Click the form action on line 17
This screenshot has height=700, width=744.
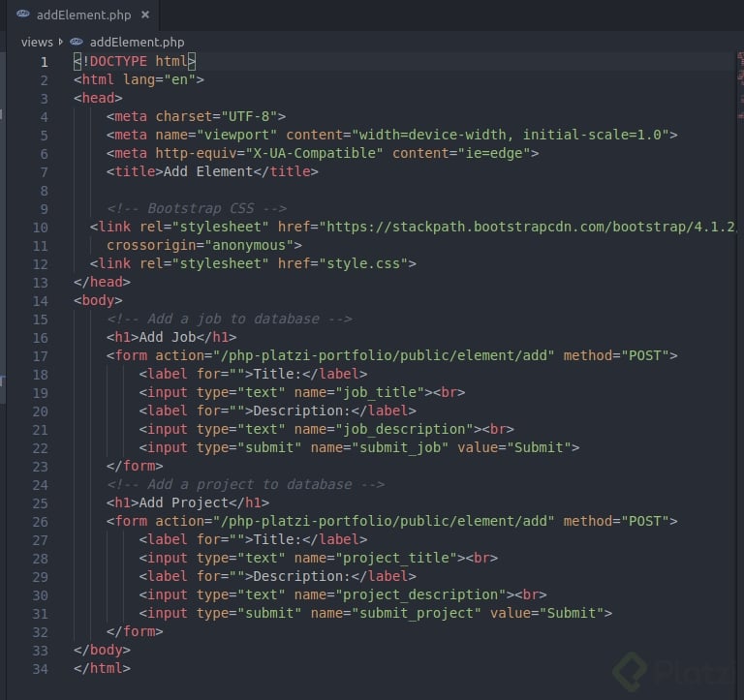point(392,355)
